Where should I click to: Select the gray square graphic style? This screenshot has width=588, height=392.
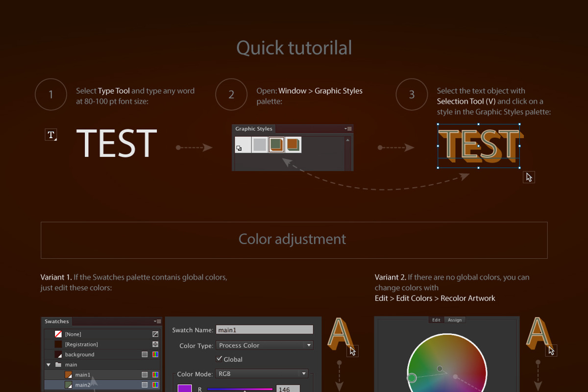(x=260, y=145)
